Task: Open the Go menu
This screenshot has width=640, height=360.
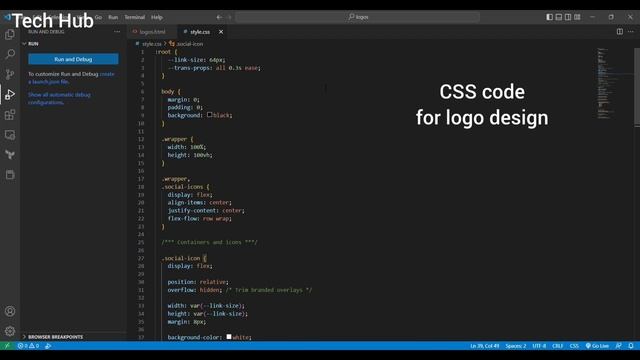Action: point(98,17)
